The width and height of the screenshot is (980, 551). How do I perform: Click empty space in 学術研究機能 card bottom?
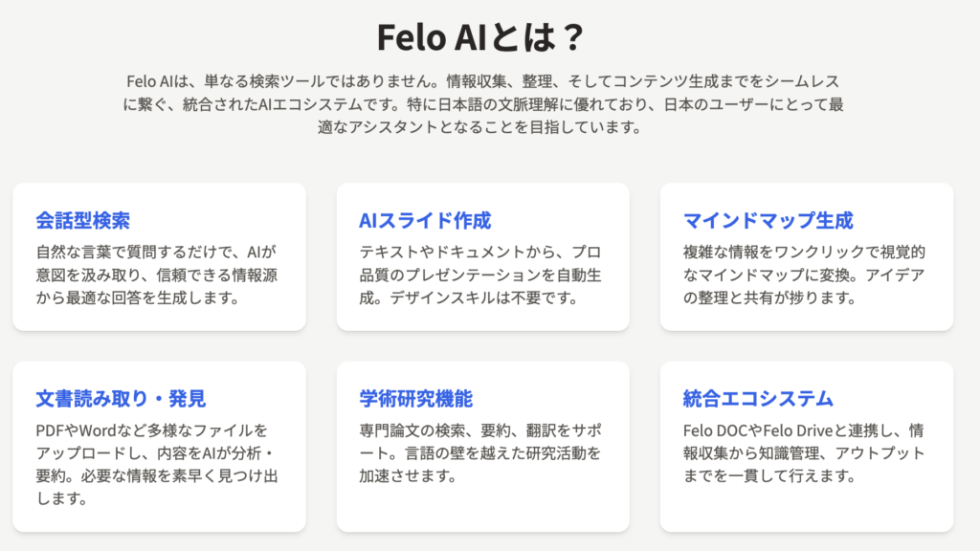(482, 509)
